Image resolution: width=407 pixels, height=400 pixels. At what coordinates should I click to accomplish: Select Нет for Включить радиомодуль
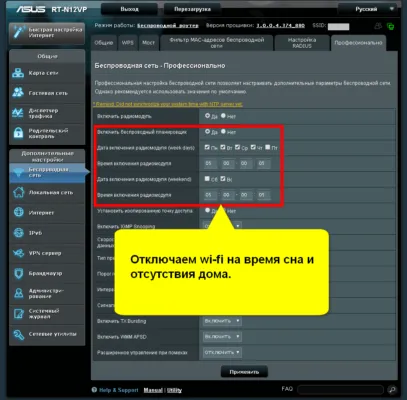[x=223, y=116]
